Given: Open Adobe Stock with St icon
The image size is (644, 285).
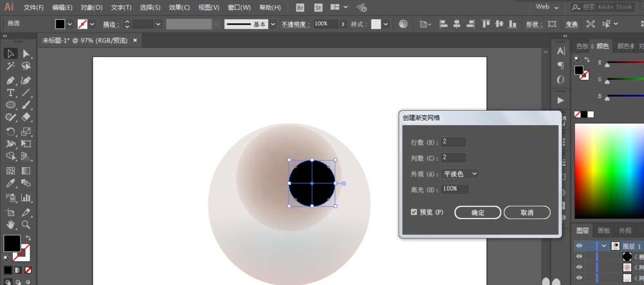Looking at the screenshot, I should pos(318,7).
